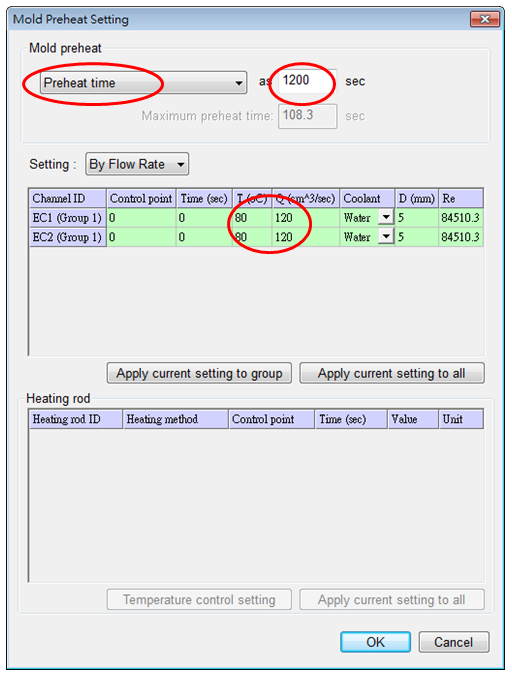Expand EC2 Coolant Water dropdown arrow
Image resolution: width=512 pixels, height=676 pixels.
pos(386,236)
